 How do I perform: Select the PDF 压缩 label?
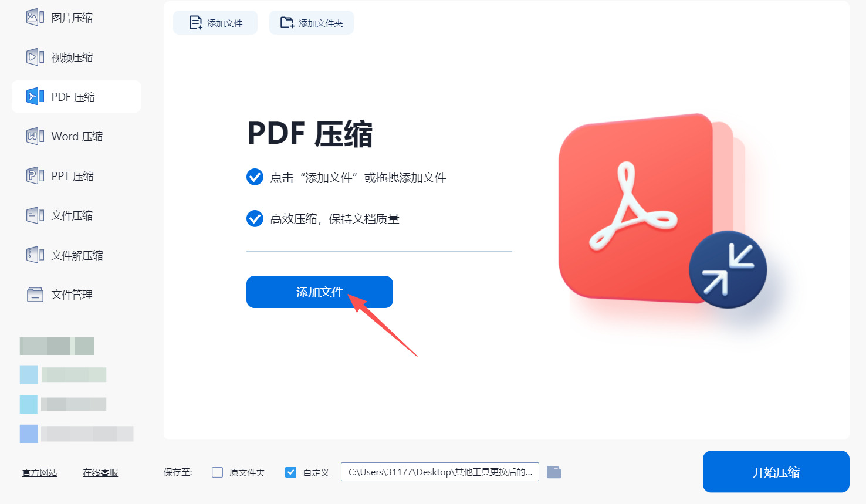point(73,97)
